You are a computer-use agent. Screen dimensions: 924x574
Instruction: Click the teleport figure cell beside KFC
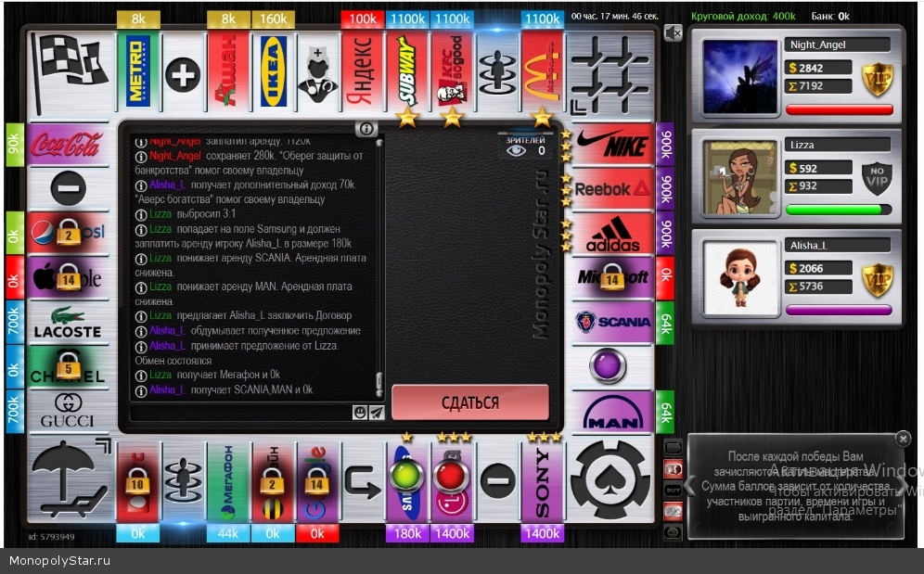(x=498, y=71)
